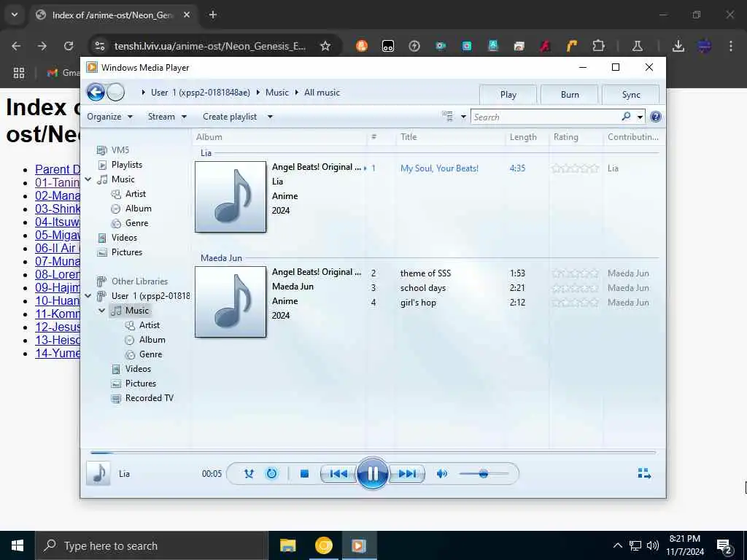Image resolution: width=747 pixels, height=560 pixels.
Task: Select Album under User 1 Music
Action: [x=145, y=340]
